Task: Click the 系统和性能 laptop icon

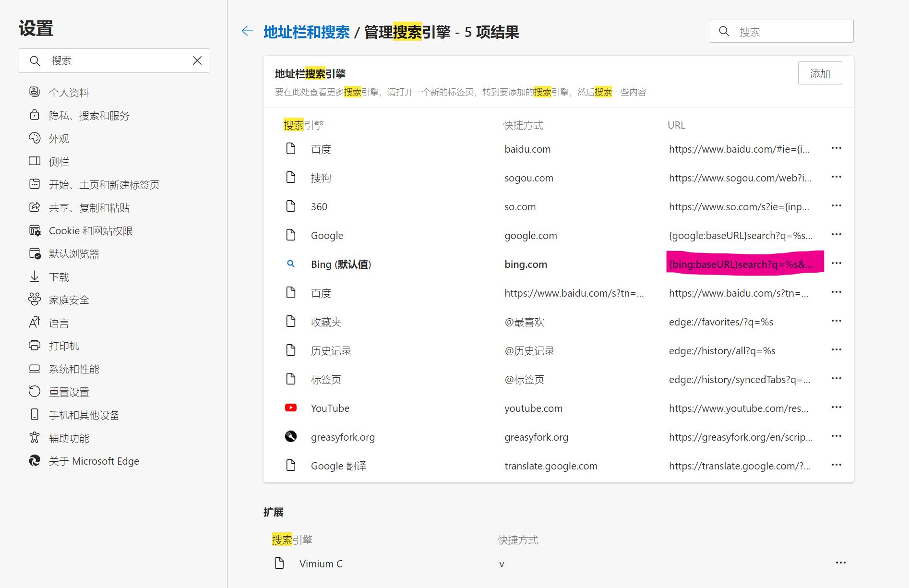Action: (35, 369)
